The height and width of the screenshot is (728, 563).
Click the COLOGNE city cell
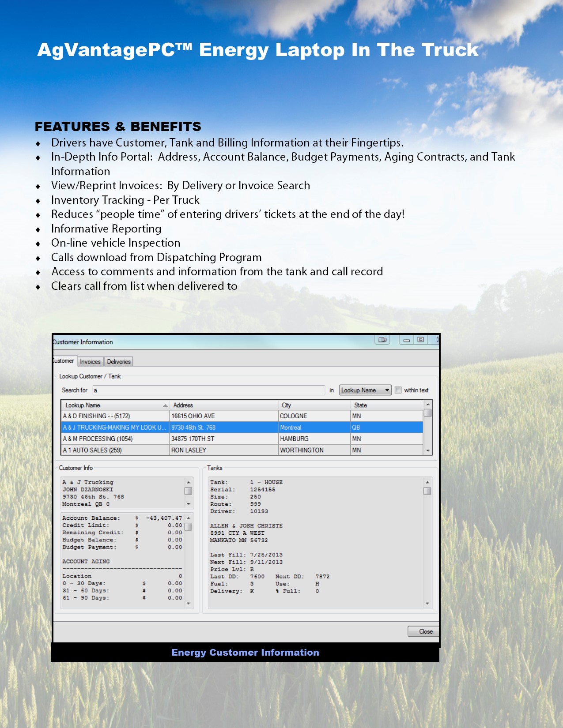(x=314, y=416)
